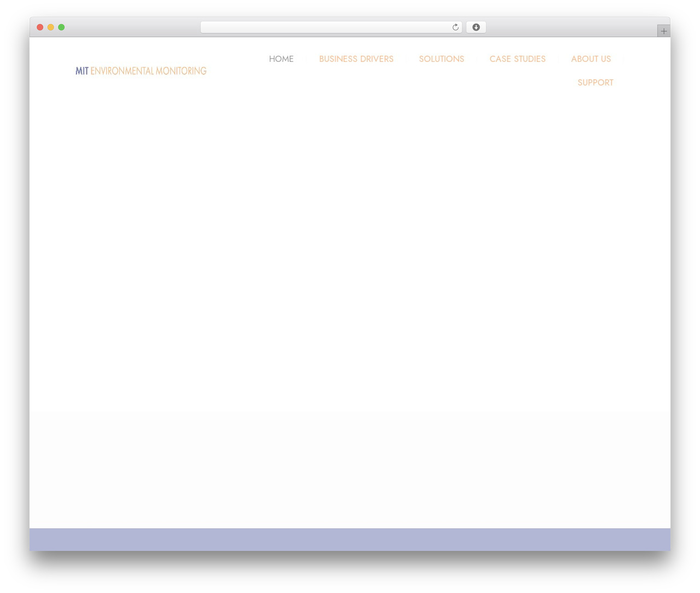Screen dimensions: 700x593
Task: Add a new browser tab
Action: pos(663,31)
